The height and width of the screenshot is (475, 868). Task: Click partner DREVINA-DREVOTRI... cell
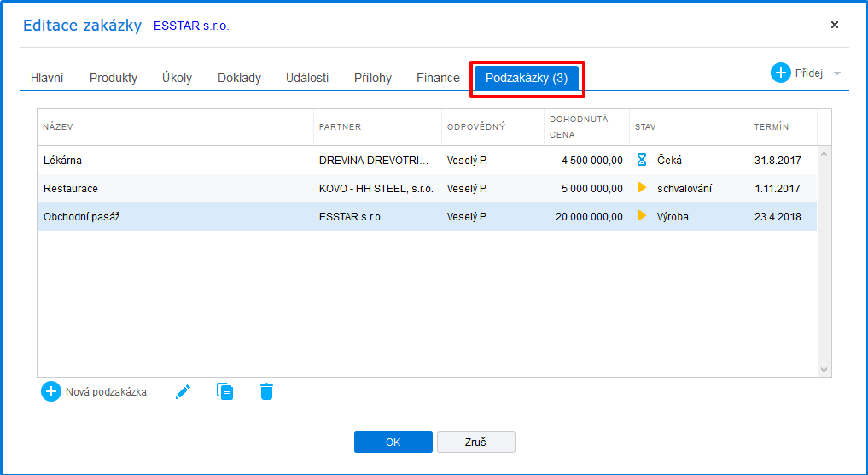[x=374, y=160]
